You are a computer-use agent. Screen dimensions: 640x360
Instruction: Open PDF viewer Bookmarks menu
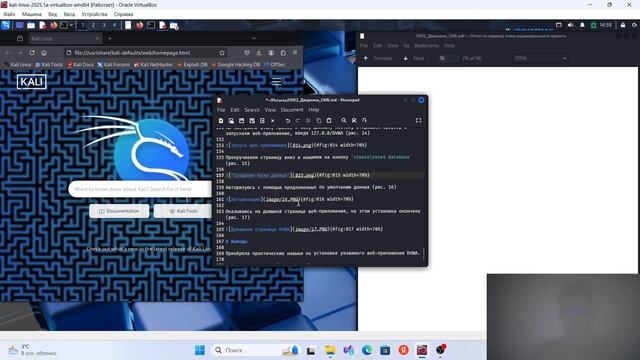click(x=427, y=46)
